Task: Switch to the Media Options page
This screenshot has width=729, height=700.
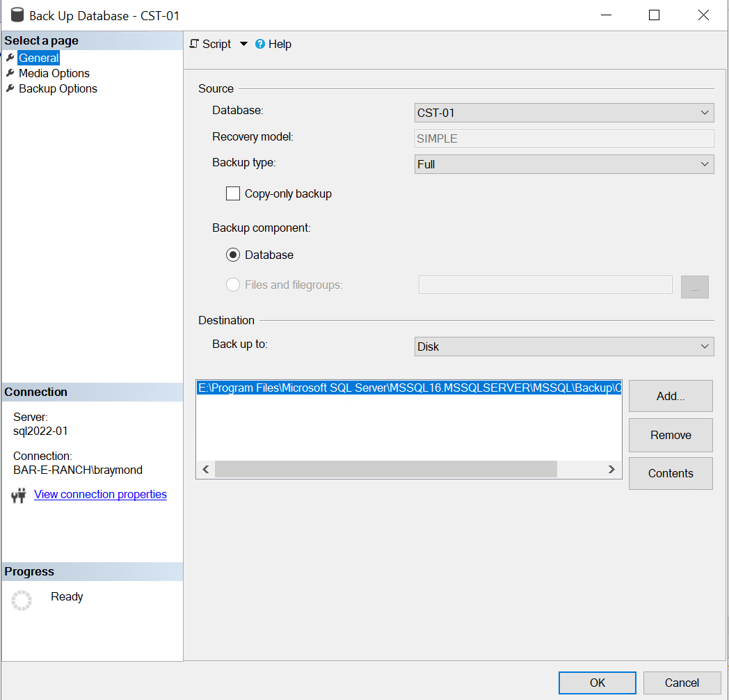Action: pos(54,73)
